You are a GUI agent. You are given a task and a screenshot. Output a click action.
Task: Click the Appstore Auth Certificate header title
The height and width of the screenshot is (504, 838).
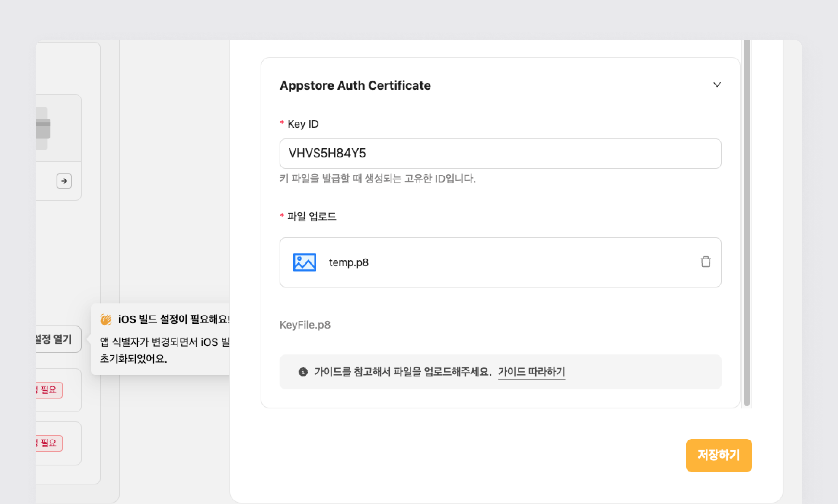click(x=355, y=86)
